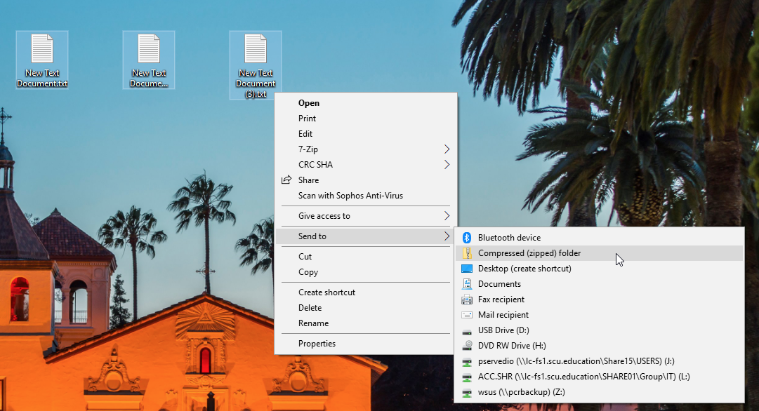
Task: Click the zipped folder icon
Action: (467, 253)
